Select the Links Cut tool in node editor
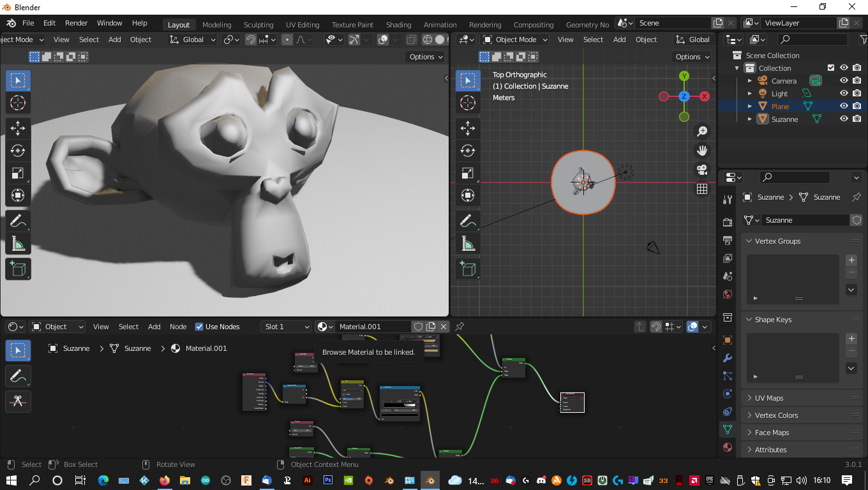This screenshot has width=868, height=490. click(x=18, y=401)
